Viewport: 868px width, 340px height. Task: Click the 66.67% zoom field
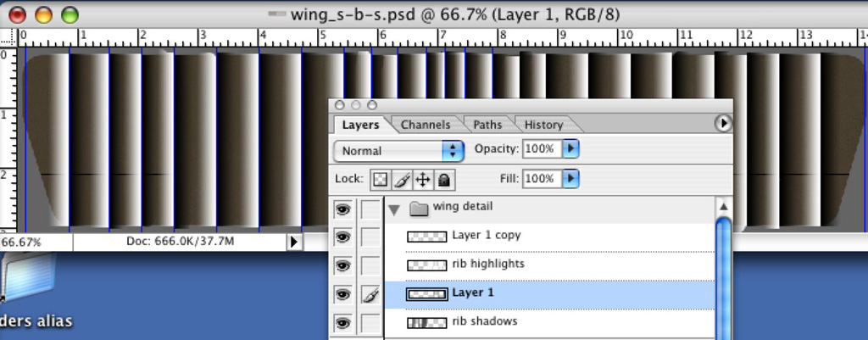pyautogui.click(x=36, y=242)
